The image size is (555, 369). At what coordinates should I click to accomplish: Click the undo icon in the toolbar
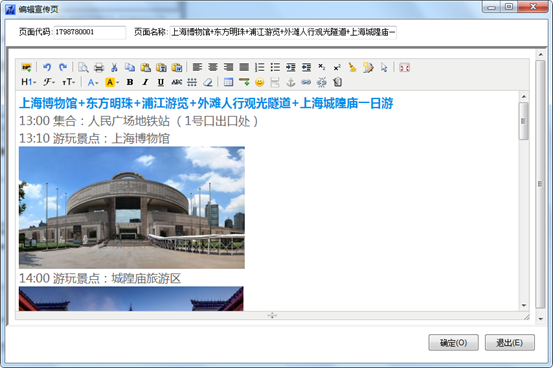(47, 67)
